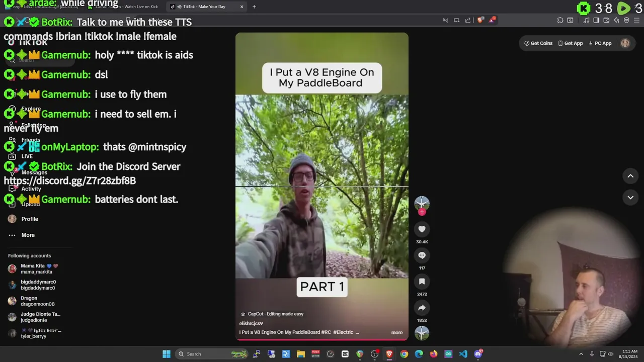Image resolution: width=644 pixels, height=362 pixels.
Task: Click the microphone icon in system tray
Action: coord(592,354)
